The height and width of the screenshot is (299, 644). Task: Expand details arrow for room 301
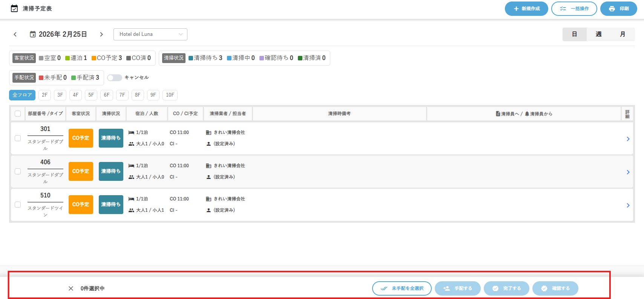pos(628,139)
